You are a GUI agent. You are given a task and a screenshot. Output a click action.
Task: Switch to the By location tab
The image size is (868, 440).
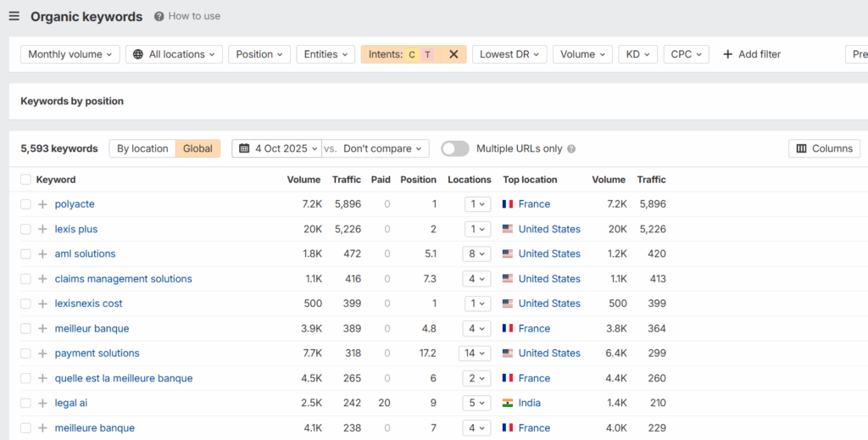point(142,148)
